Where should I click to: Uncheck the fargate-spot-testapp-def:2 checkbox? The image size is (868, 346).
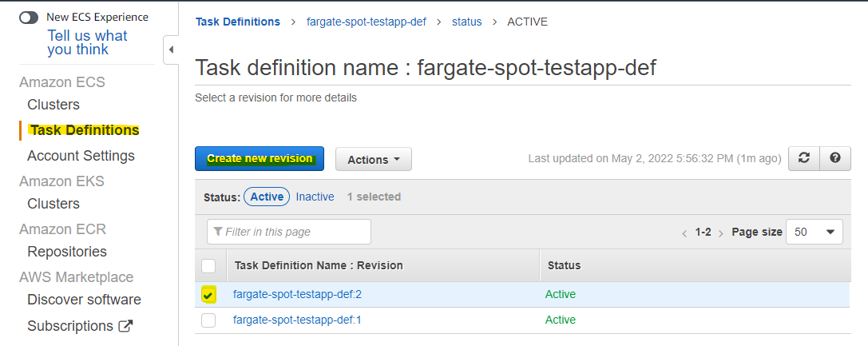pyautogui.click(x=208, y=295)
